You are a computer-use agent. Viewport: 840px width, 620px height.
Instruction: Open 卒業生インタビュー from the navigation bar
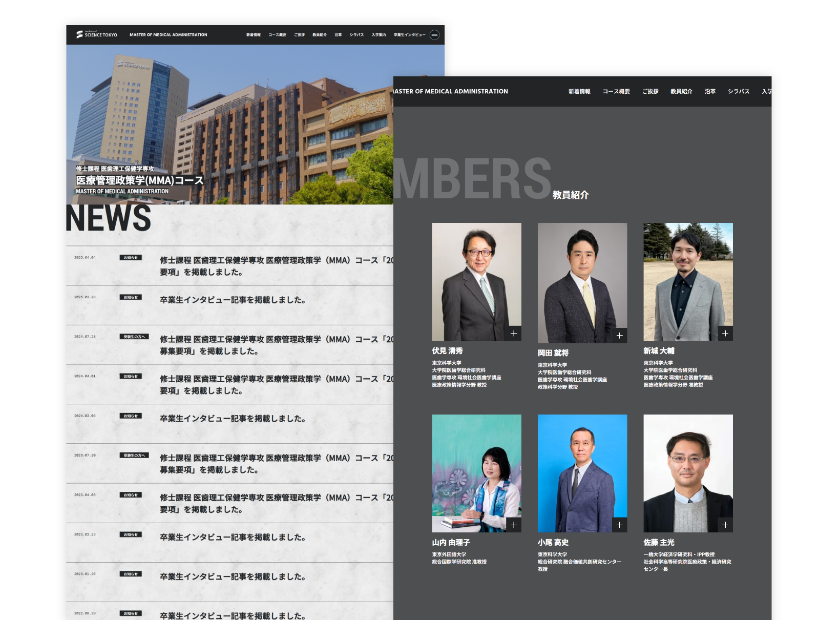[x=410, y=34]
